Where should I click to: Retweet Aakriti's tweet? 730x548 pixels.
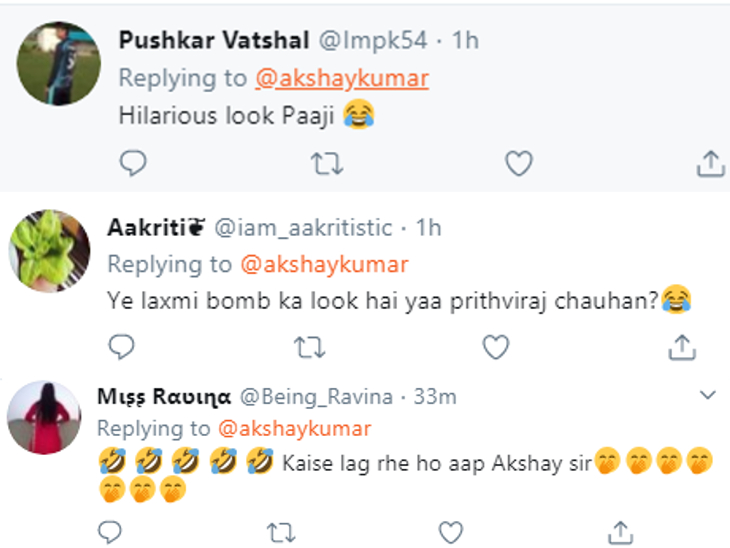click(x=309, y=347)
